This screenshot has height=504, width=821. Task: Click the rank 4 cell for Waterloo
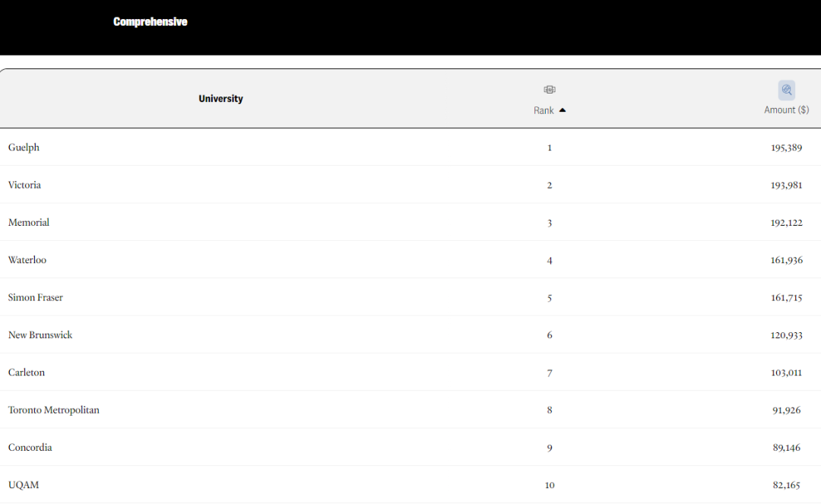(550, 260)
